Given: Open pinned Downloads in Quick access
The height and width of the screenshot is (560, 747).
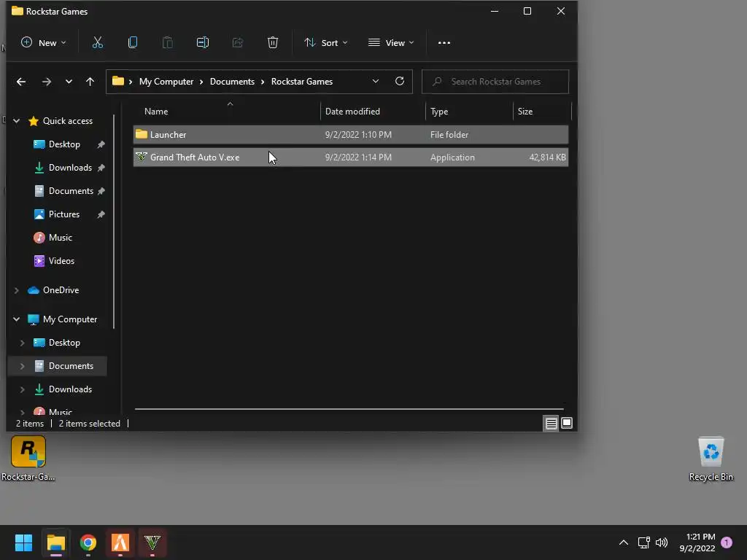Looking at the screenshot, I should pos(70,168).
